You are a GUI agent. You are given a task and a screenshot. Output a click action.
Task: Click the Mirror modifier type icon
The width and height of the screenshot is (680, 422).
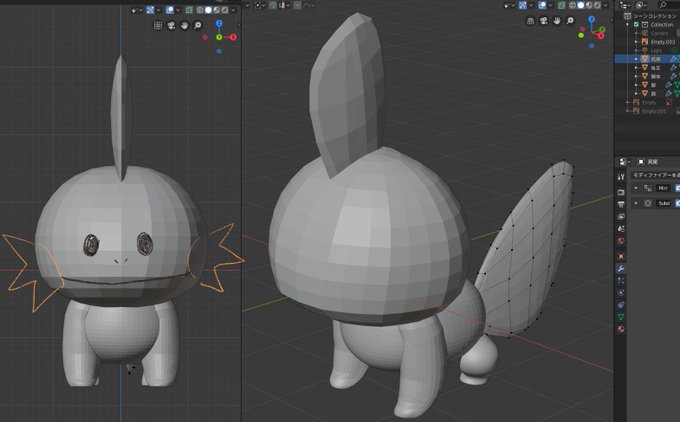pos(648,188)
